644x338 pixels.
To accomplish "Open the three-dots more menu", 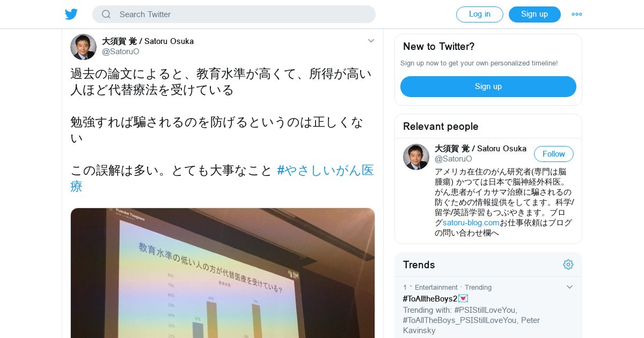I will coord(577,14).
